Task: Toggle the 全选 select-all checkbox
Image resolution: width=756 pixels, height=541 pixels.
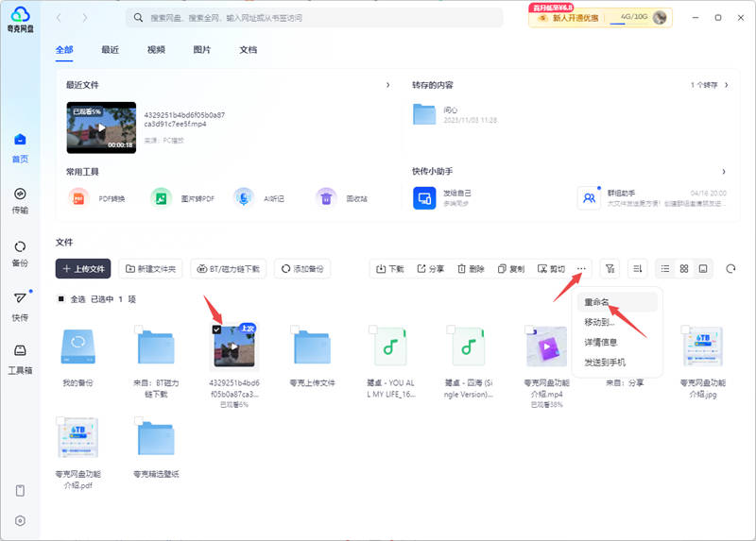Action: [61, 299]
